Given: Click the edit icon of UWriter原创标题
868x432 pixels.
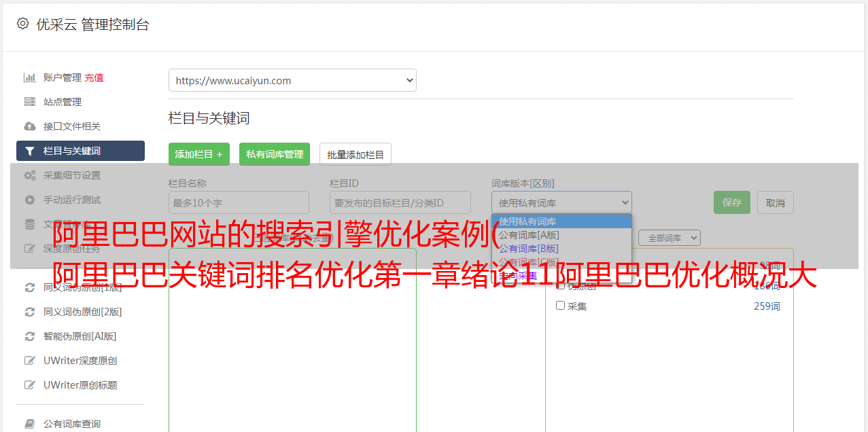Looking at the screenshot, I should pos(29,385).
